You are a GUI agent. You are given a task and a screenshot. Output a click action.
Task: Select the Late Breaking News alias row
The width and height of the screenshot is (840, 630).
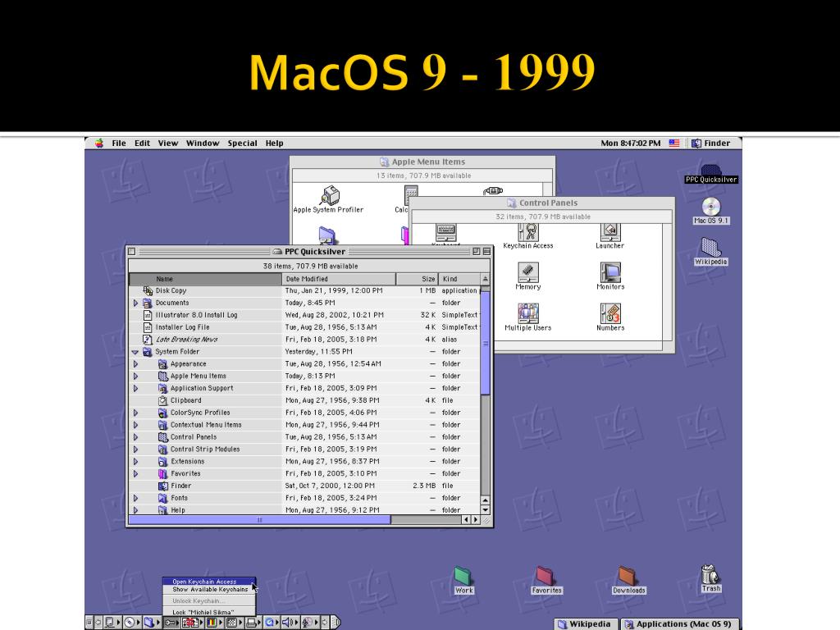[x=305, y=340]
